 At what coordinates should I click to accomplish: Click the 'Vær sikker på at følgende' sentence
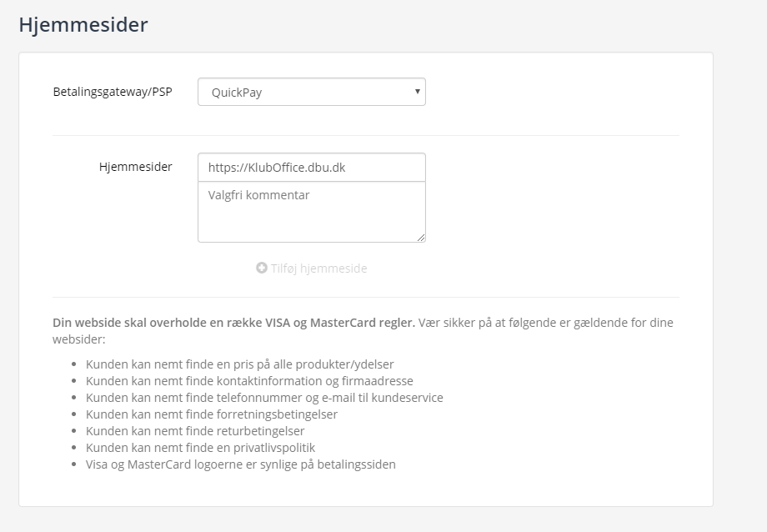click(x=545, y=323)
